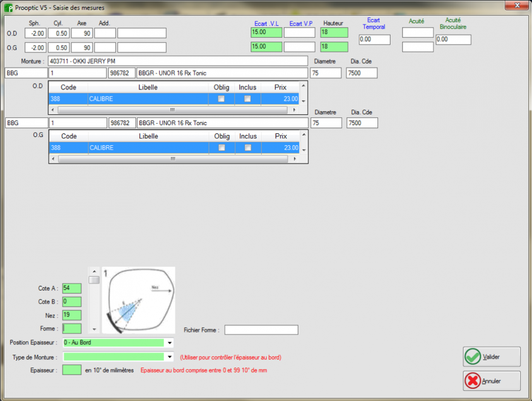Click the Libelle column header in O.D table
The width and height of the screenshot is (532, 401).
coord(148,87)
